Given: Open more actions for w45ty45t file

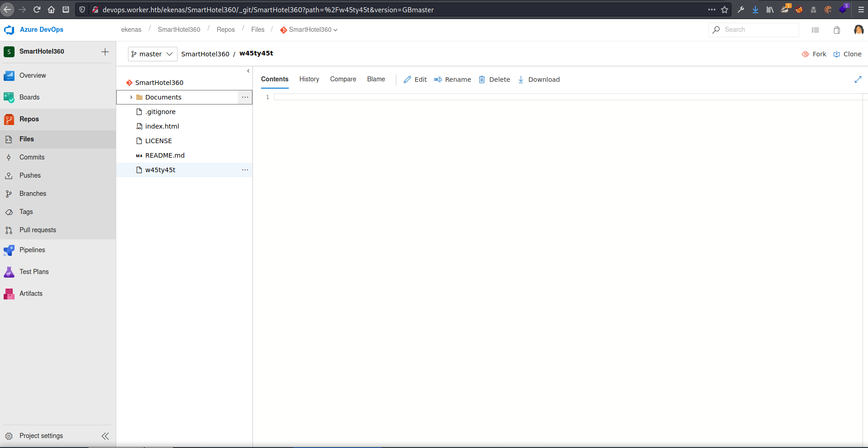Looking at the screenshot, I should [245, 170].
